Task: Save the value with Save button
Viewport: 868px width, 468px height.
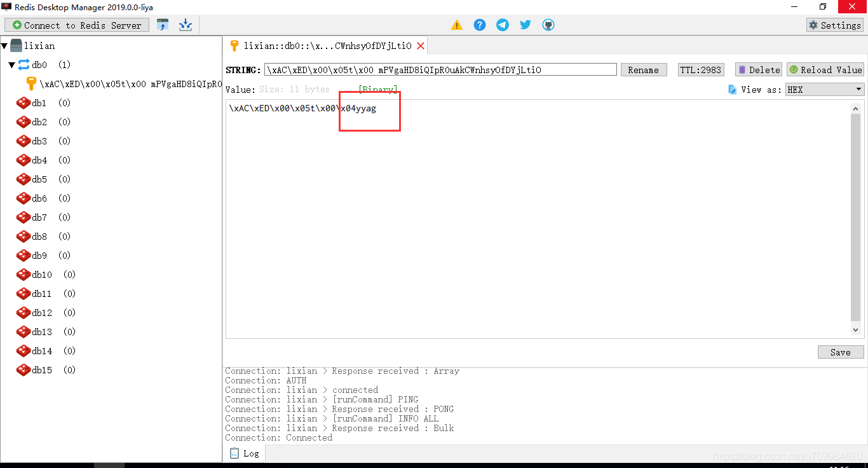Action: 841,352
